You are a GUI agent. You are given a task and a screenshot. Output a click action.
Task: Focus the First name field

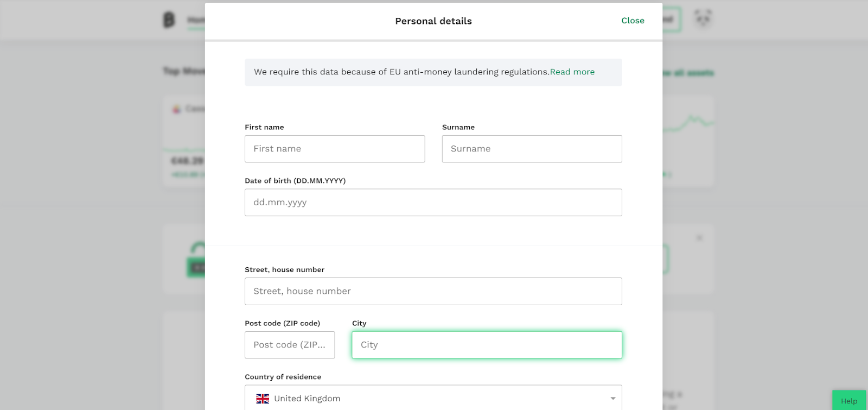335,149
